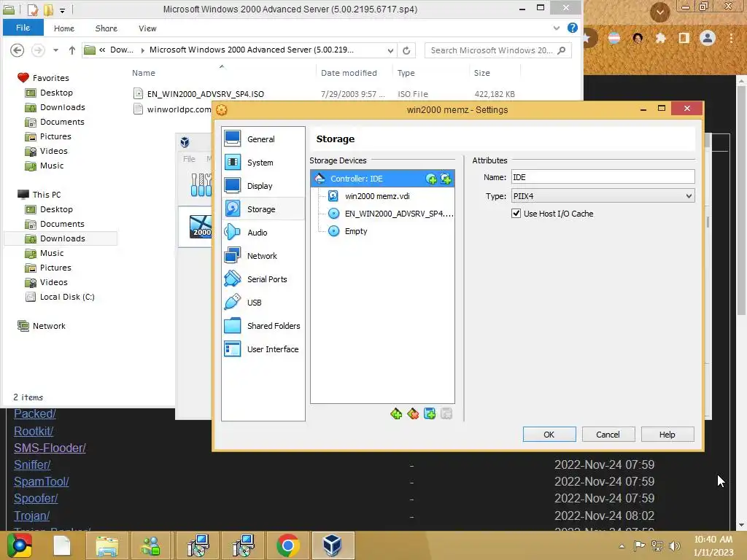This screenshot has width=747, height=560.
Task: Open address bar history dropdown
Action: click(x=390, y=50)
